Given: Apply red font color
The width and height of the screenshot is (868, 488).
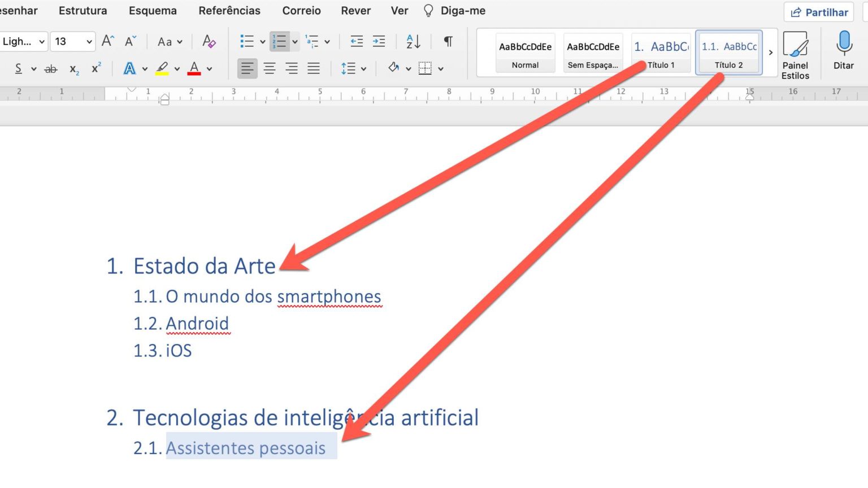Looking at the screenshot, I should pyautogui.click(x=194, y=68).
